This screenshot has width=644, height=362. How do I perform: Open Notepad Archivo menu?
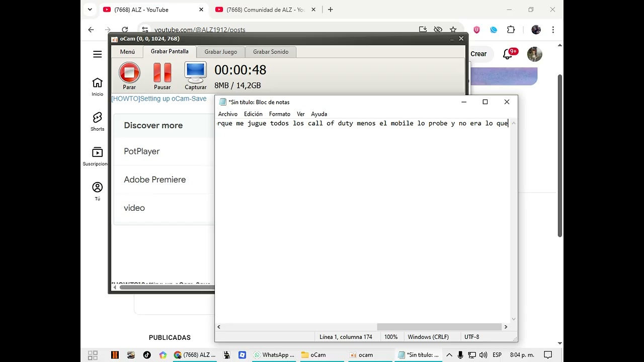pos(227,114)
